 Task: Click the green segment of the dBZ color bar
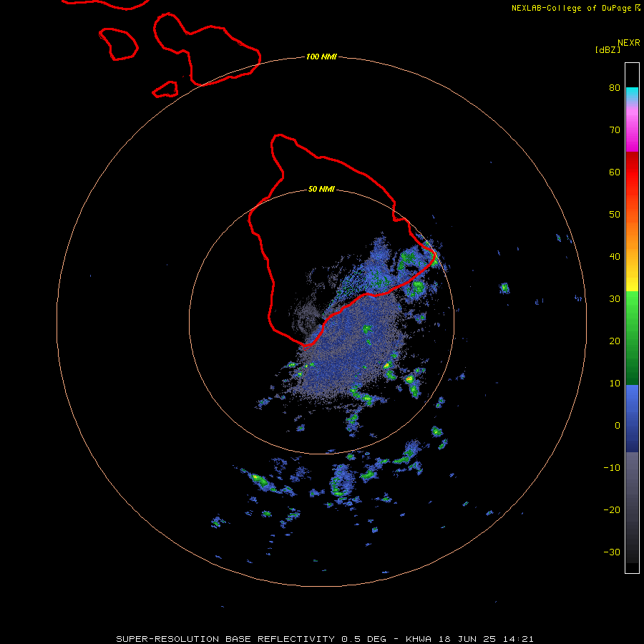point(632,338)
